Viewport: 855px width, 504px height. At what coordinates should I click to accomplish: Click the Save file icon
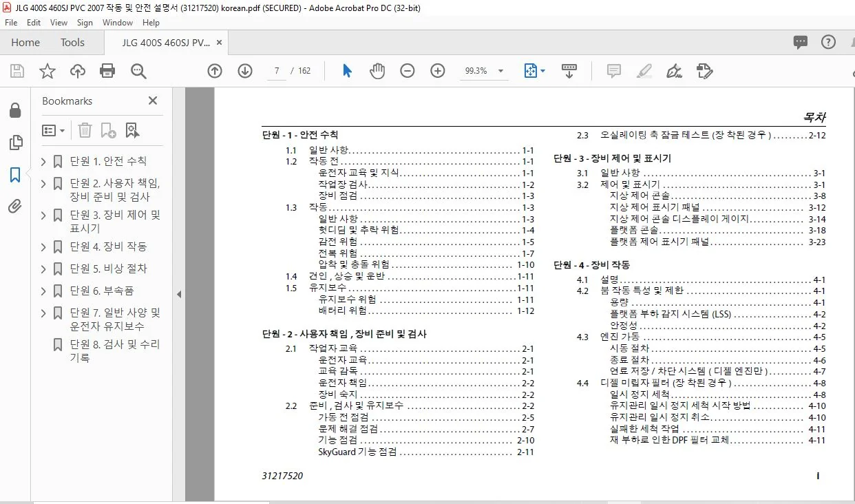pos(17,71)
